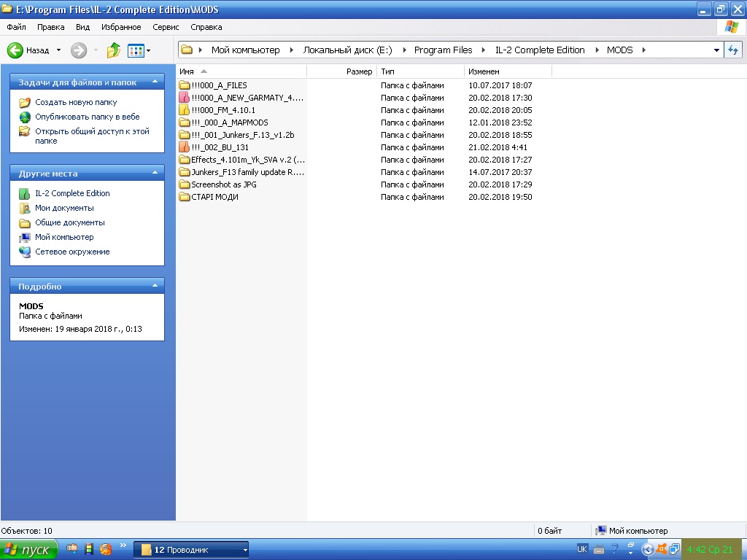Open the Файл menu
The height and width of the screenshot is (560, 747).
click(x=16, y=27)
